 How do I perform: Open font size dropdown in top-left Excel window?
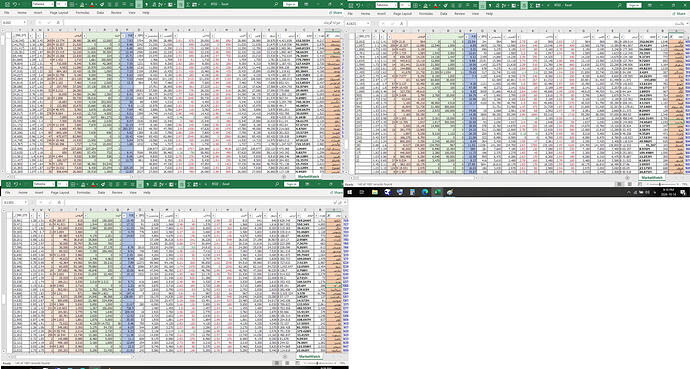point(65,4)
